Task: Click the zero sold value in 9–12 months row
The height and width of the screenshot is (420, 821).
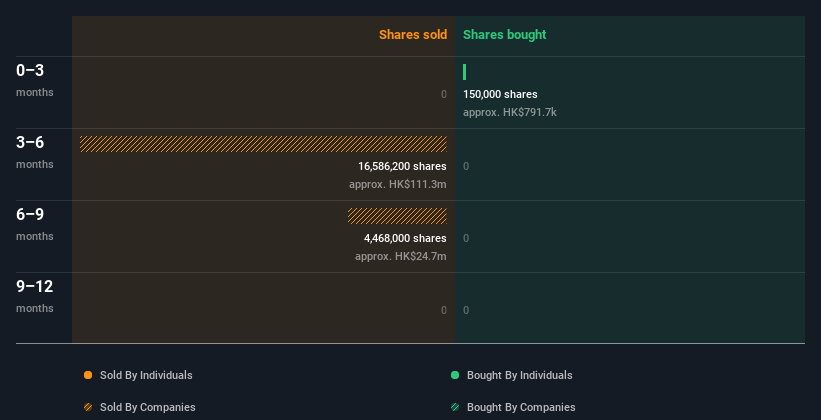Action: point(444,310)
